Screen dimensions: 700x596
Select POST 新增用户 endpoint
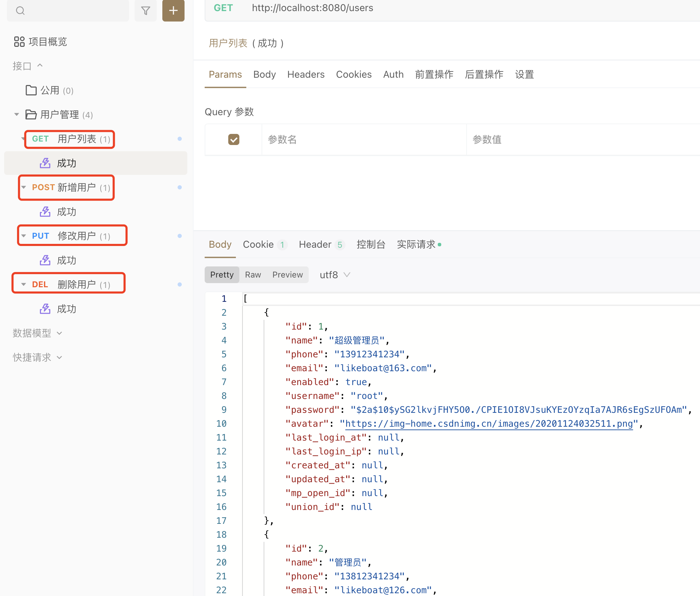coord(71,187)
